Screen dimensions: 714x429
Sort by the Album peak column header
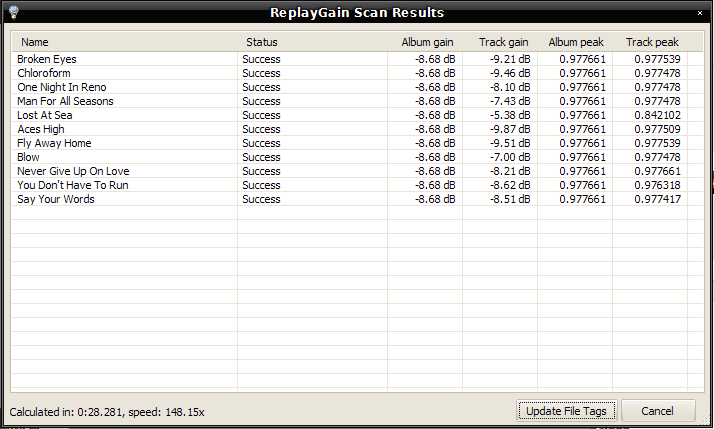point(576,42)
